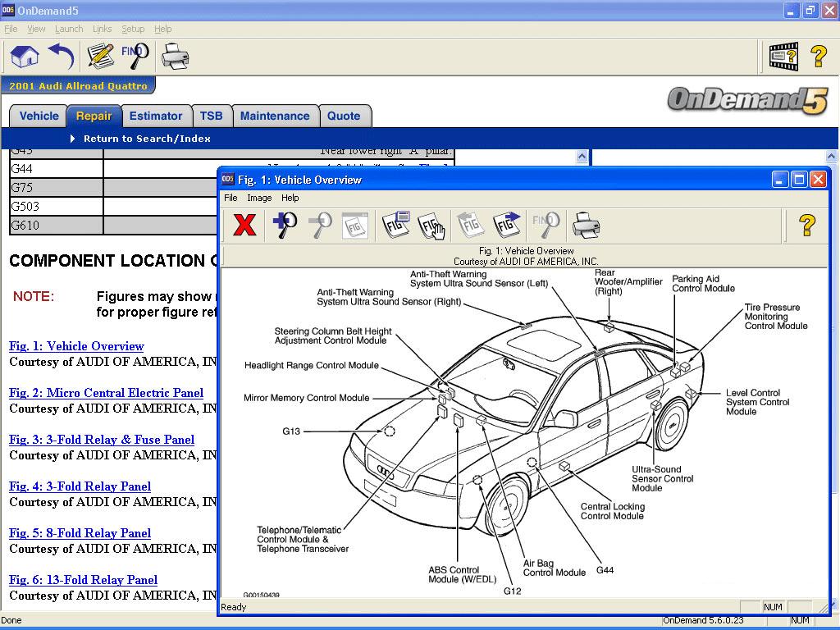This screenshot has height=630, width=840.
Task: Open Fig. 1: Vehicle Overview link
Action: tap(76, 346)
